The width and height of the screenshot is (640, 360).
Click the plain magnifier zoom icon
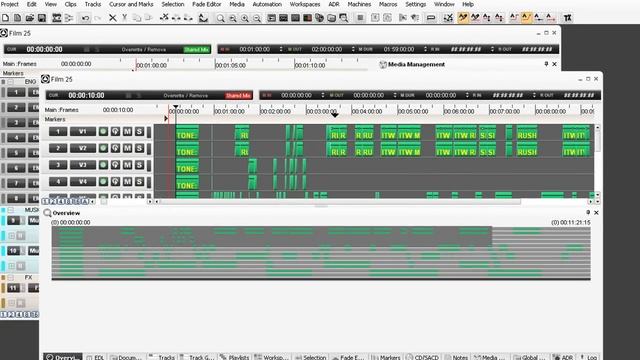(x=220, y=18)
